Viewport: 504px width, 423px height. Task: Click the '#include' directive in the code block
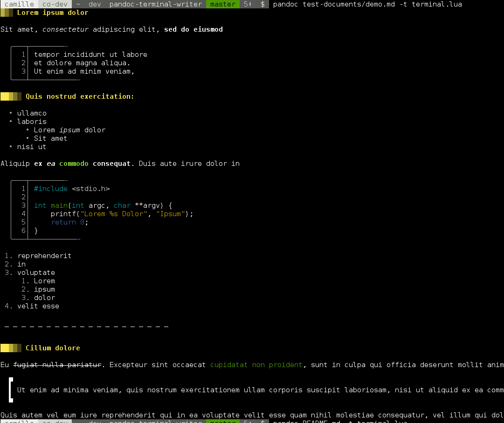(x=50, y=189)
